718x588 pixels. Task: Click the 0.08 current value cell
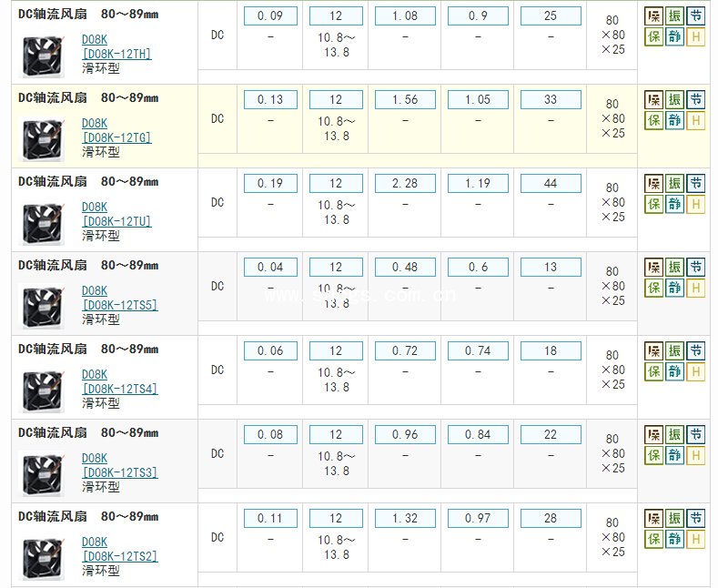tap(270, 435)
